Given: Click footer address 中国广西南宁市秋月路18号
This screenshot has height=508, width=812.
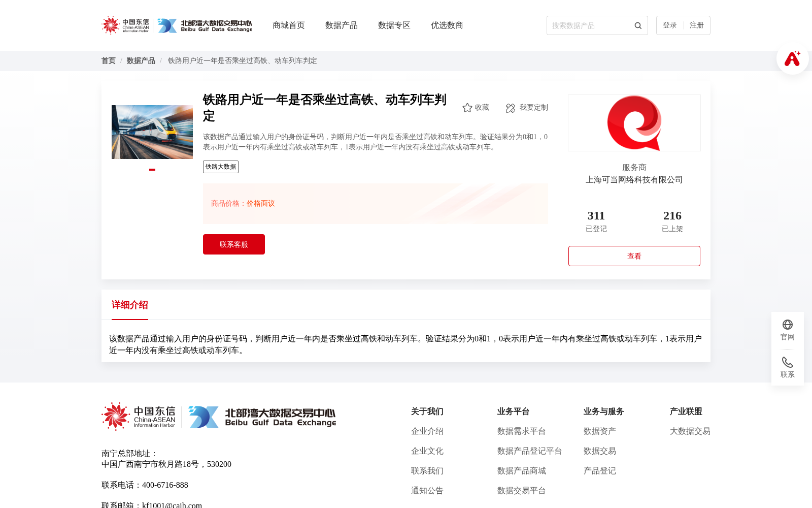Looking at the screenshot, I should (166, 464).
